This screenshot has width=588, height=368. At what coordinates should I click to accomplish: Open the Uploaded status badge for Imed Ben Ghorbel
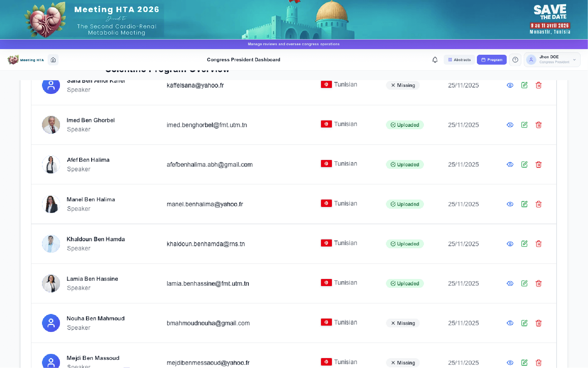point(405,125)
